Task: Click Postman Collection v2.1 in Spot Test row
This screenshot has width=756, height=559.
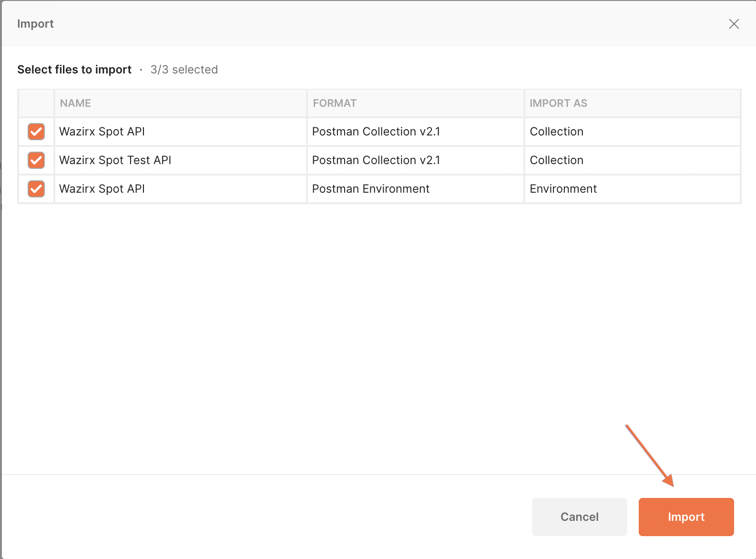Action: pyautogui.click(x=415, y=160)
